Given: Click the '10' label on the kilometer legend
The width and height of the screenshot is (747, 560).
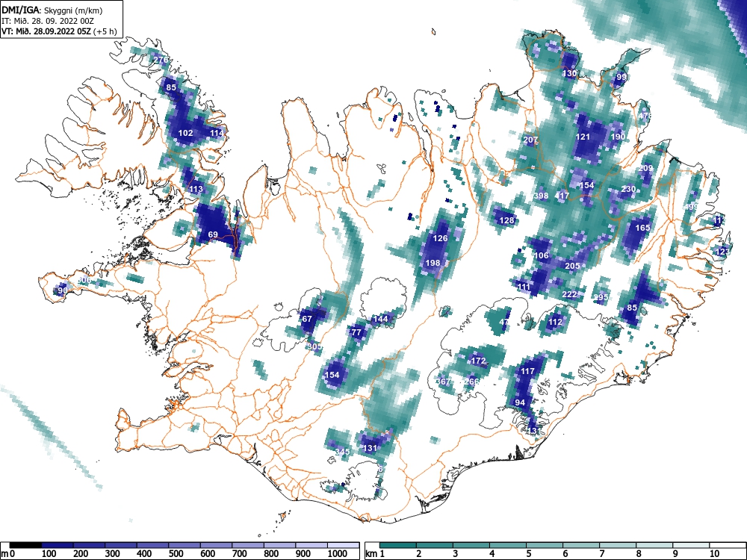Looking at the screenshot, I should tap(713, 553).
